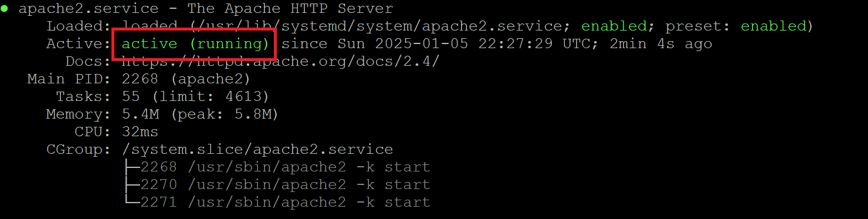Click the active (running) status text
This screenshot has width=868, height=219.
click(x=195, y=44)
